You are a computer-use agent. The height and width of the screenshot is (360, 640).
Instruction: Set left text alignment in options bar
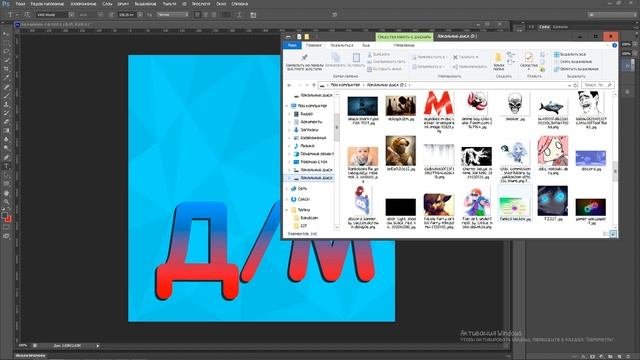(198, 15)
